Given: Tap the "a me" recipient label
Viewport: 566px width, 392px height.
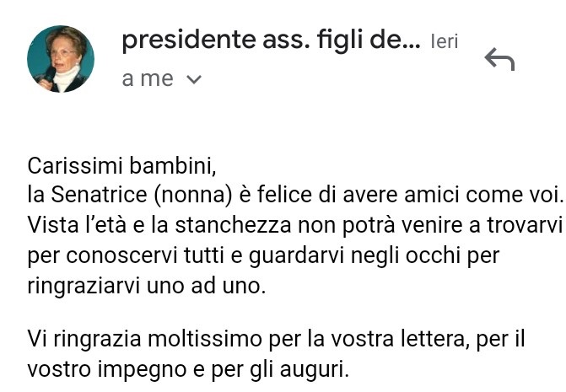Looking at the screenshot, I should [x=148, y=78].
